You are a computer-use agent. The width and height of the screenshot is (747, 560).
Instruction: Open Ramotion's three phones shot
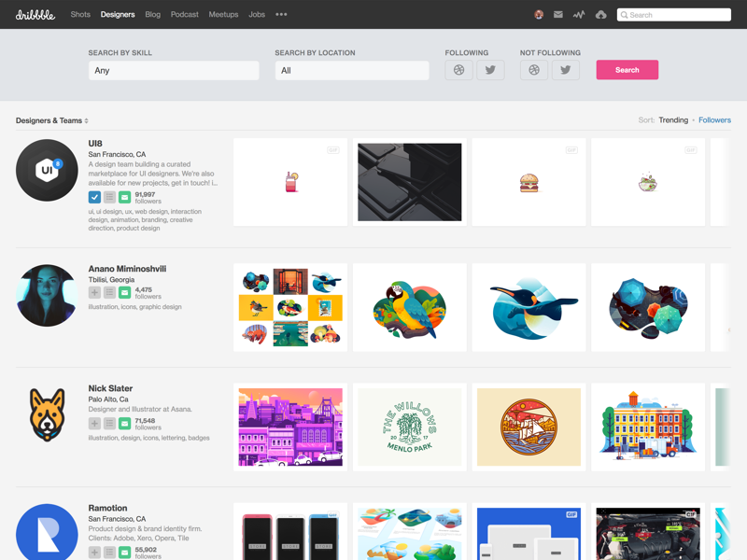290,531
